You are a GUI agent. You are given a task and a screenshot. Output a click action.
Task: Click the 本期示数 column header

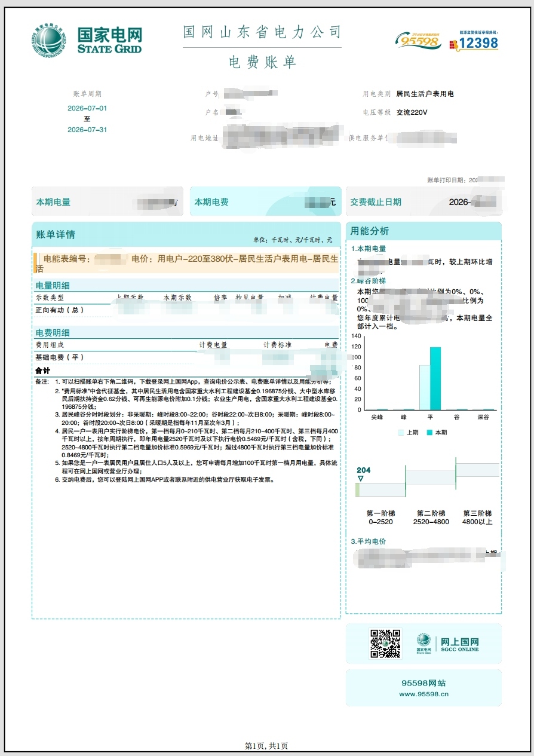[x=177, y=298]
